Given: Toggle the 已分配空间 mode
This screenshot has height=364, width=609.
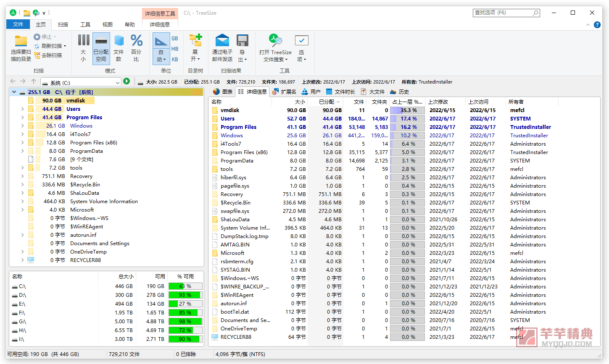Looking at the screenshot, I should click(101, 48).
